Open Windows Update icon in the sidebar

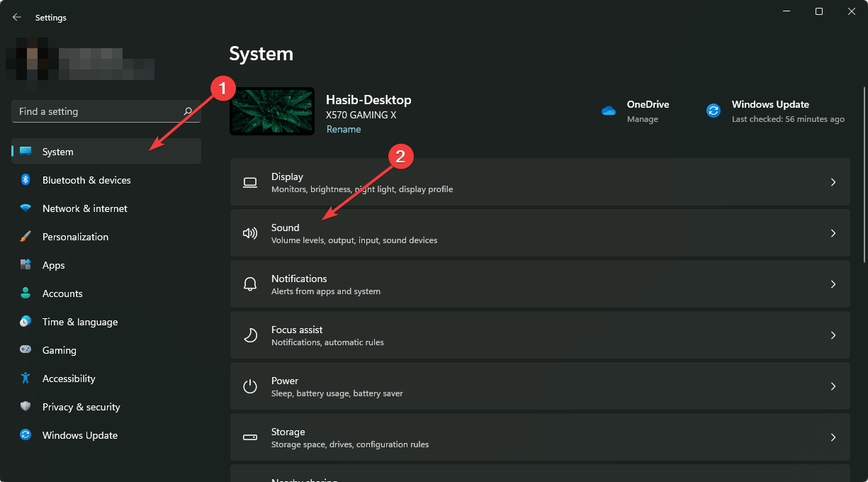click(x=26, y=435)
